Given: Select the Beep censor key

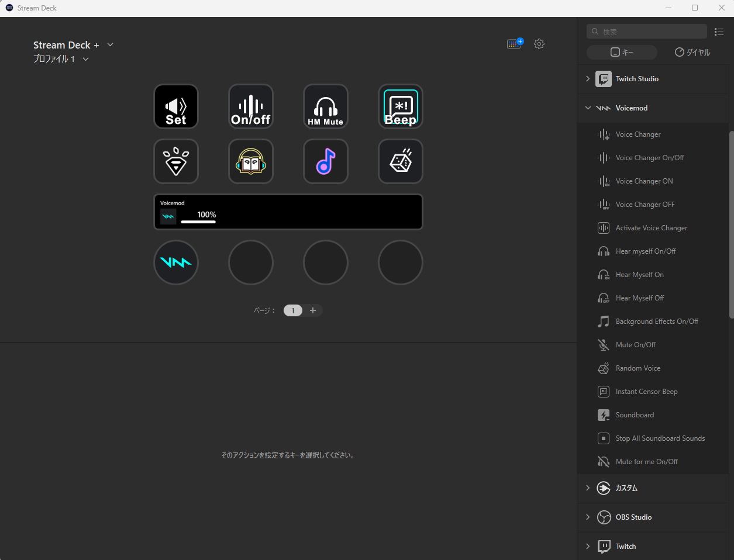Looking at the screenshot, I should click(401, 106).
